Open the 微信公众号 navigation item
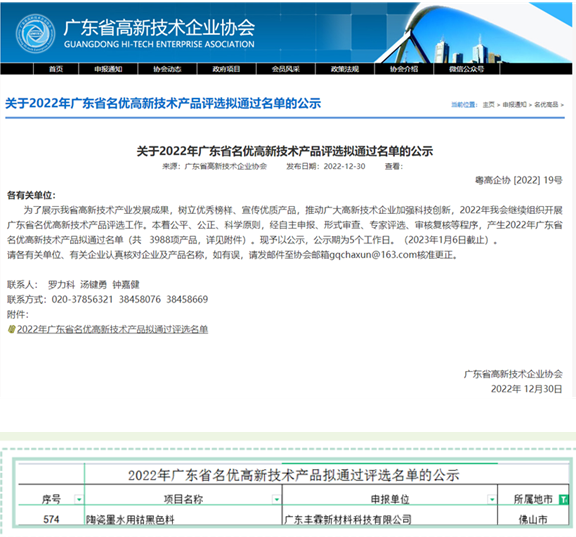Screen dimensions: 576x537 [466, 69]
